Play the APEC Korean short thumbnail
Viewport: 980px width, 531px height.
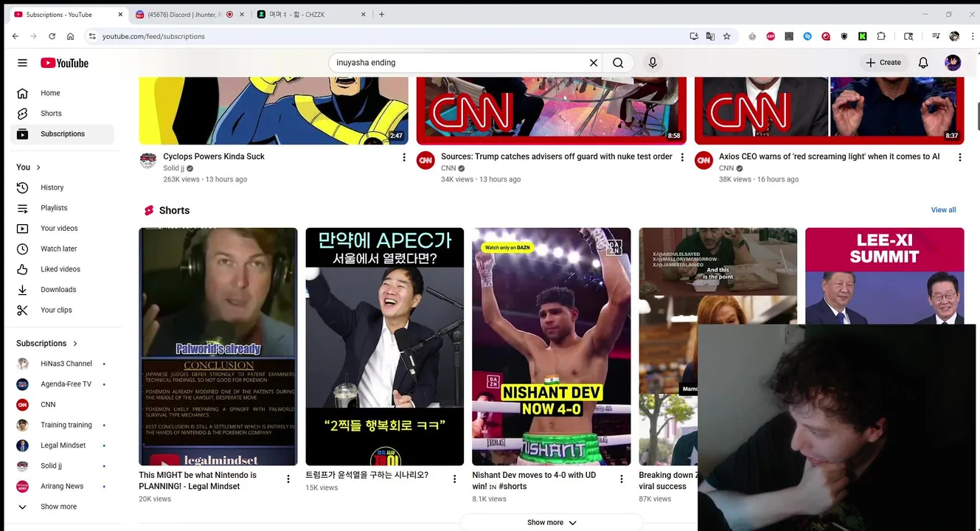[x=385, y=347]
